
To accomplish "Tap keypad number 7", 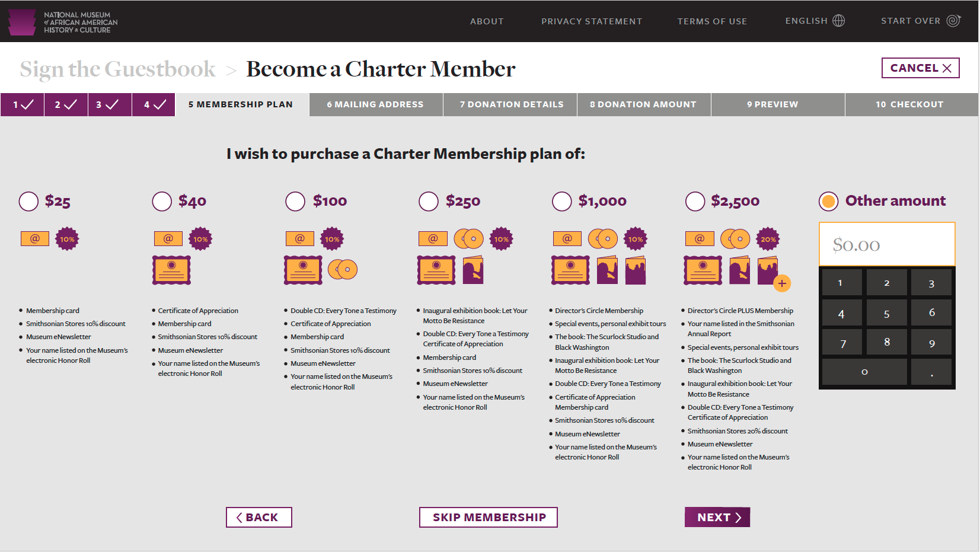I will tap(842, 343).
